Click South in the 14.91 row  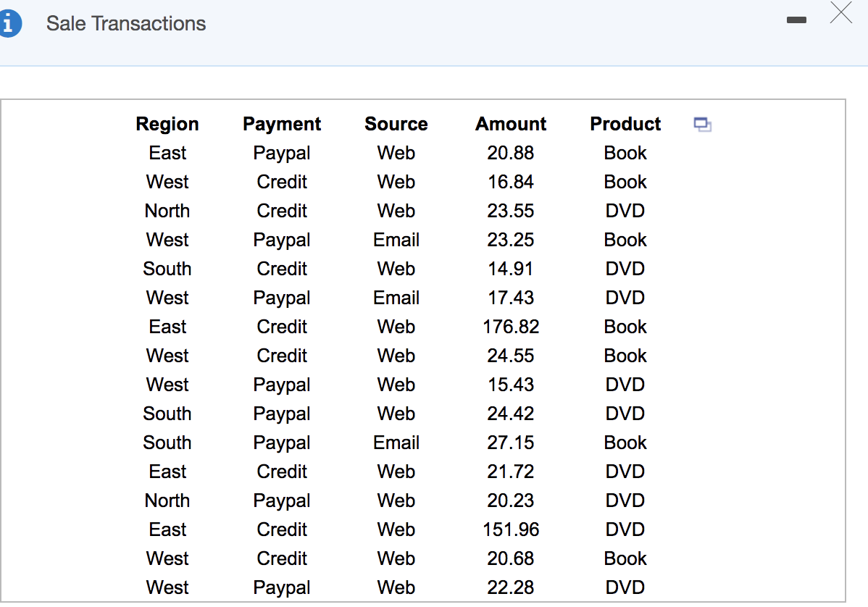[x=167, y=268]
